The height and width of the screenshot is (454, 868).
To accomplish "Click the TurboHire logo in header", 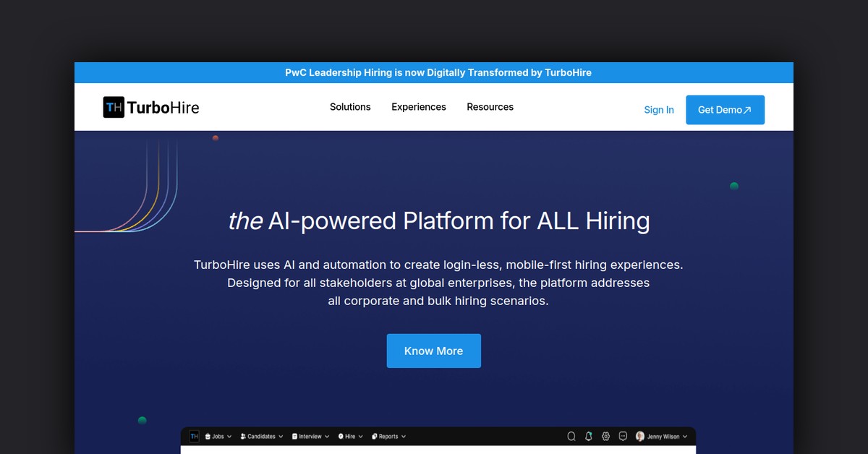I will point(151,108).
